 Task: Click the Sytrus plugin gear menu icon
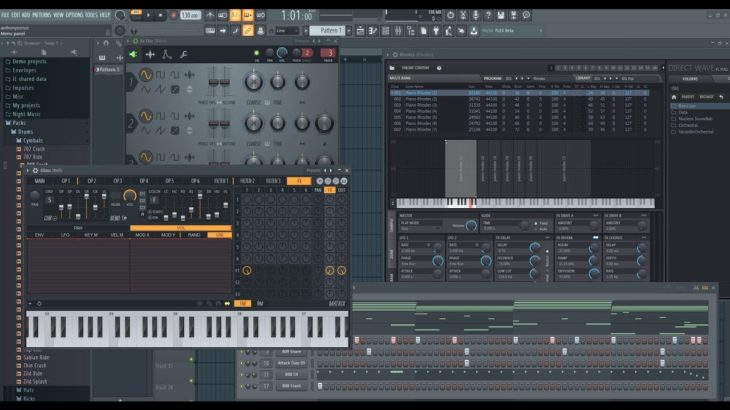pos(35,171)
